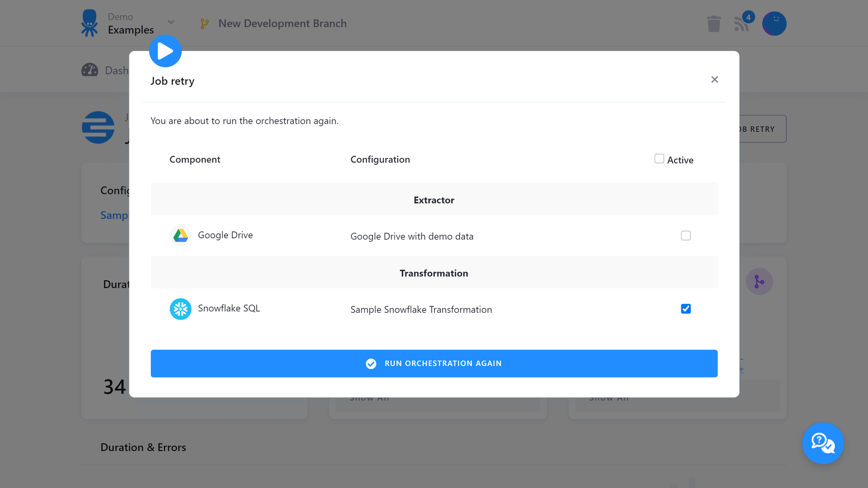868x488 pixels.
Task: Open New Development Branch label
Action: click(283, 23)
